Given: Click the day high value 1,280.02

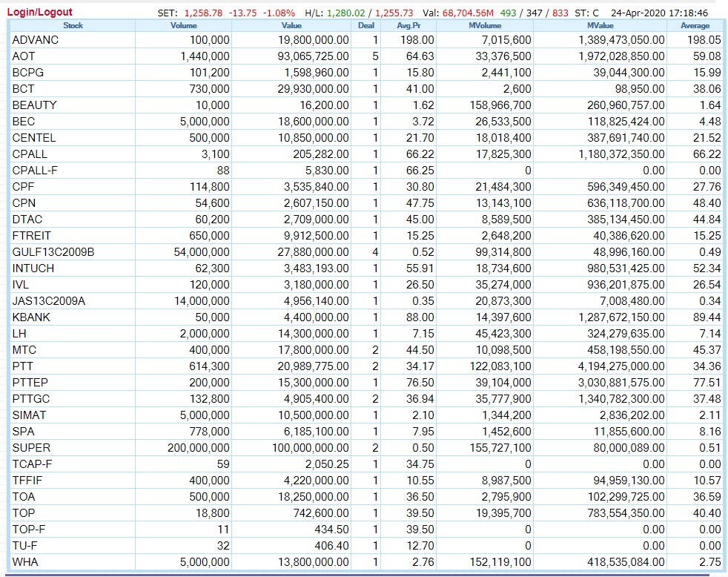Looking at the screenshot, I should (x=346, y=13).
